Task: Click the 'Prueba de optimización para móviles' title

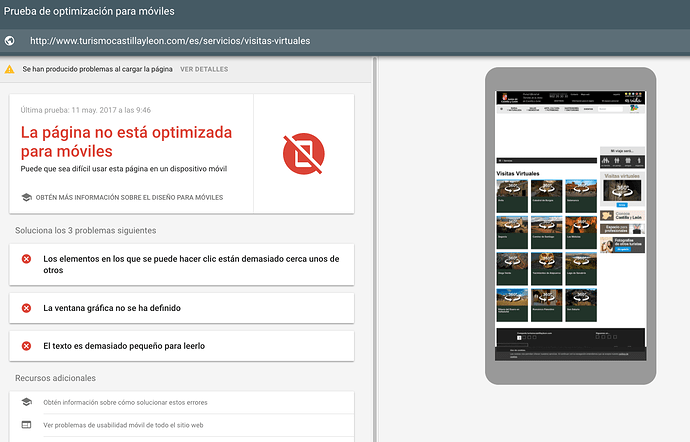Action: (89, 11)
